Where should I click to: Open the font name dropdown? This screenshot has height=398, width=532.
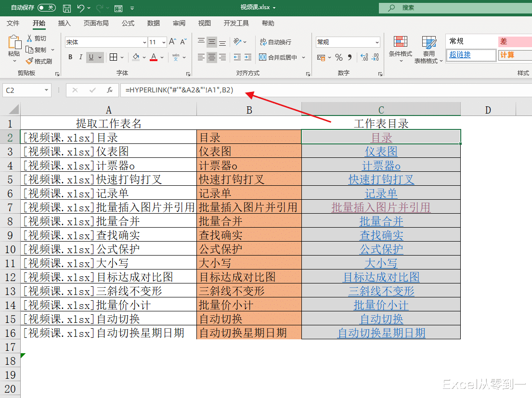coord(144,42)
